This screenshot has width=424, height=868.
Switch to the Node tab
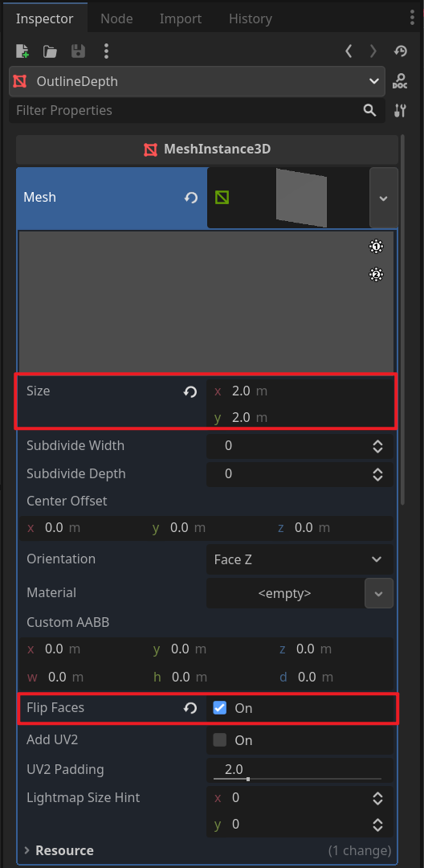(116, 18)
